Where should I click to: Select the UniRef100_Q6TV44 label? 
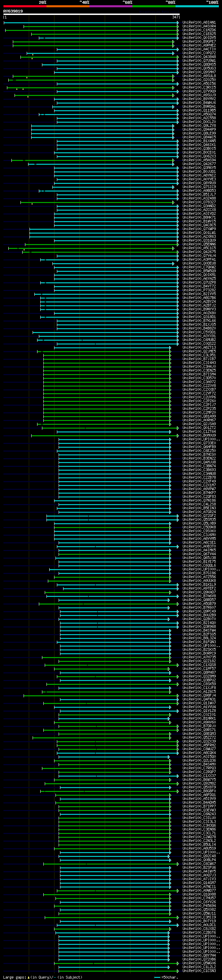(199, 553)
